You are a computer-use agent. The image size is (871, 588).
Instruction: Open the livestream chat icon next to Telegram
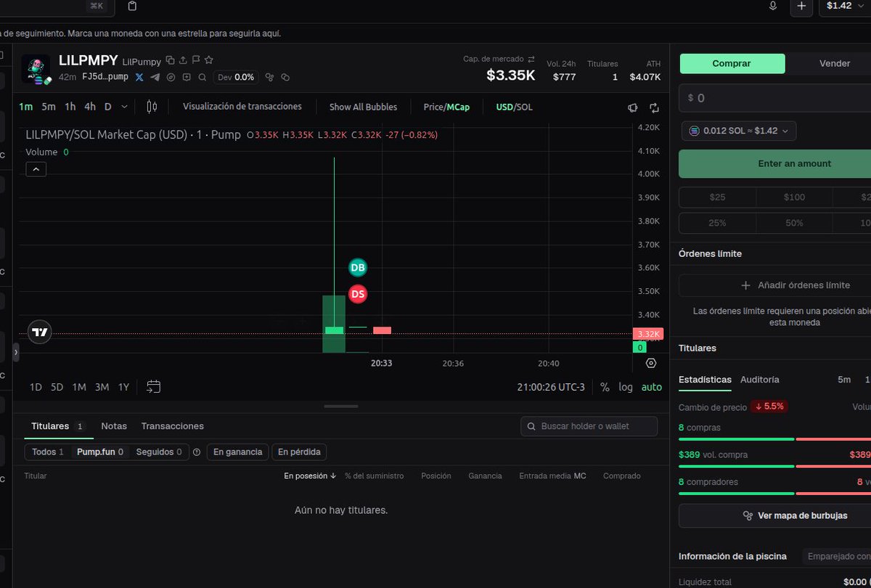point(187,77)
